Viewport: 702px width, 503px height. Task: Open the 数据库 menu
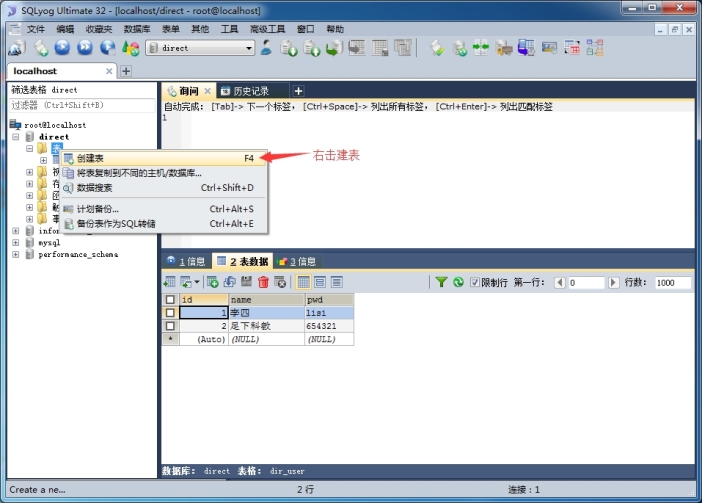(x=137, y=29)
